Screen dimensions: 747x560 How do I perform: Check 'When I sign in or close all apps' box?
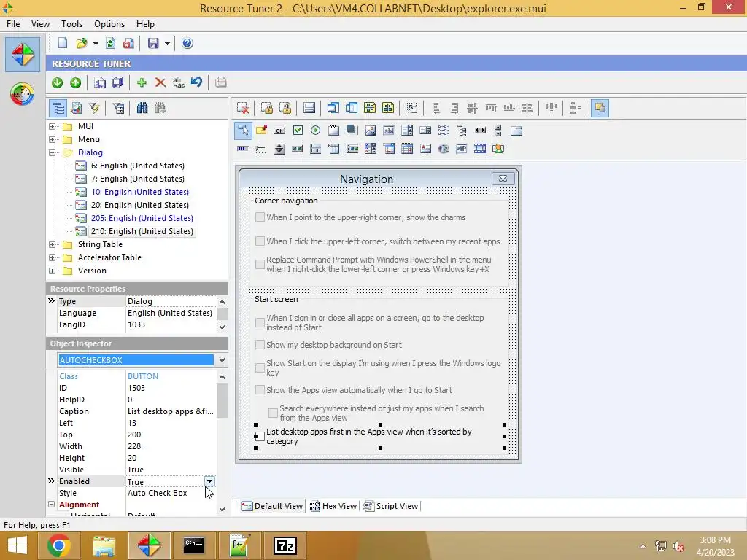click(260, 322)
